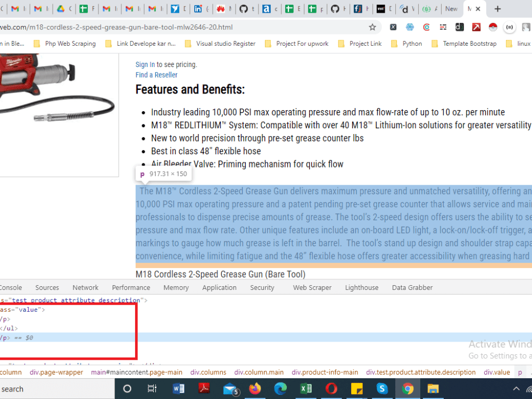Viewport: 532px width, 399px height.
Task: Open Cortana circle on the taskbar
Action: [x=127, y=389]
